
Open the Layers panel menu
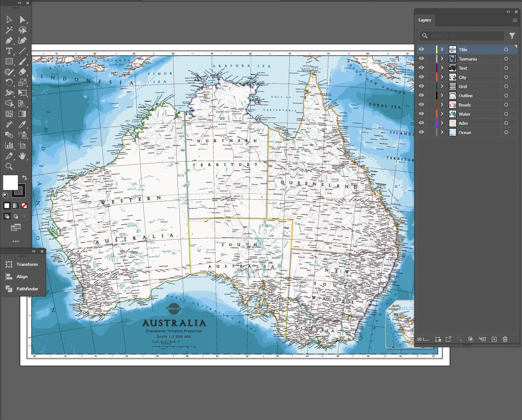(515, 20)
